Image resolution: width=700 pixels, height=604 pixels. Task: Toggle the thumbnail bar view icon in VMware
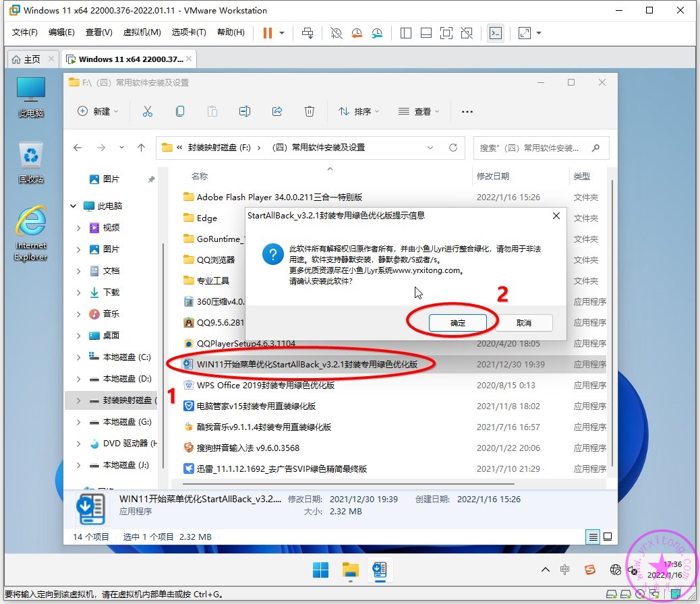point(426,33)
